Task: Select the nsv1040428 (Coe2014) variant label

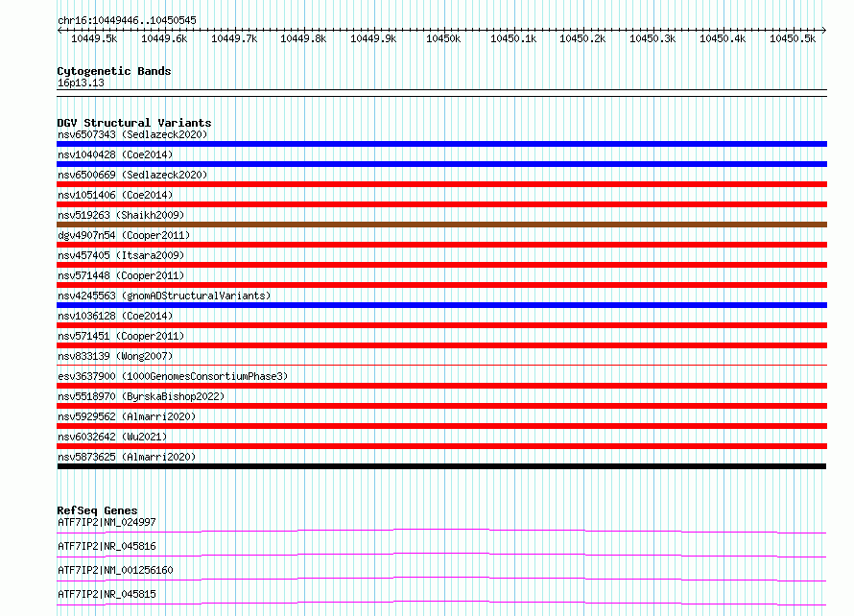Action: (x=115, y=154)
